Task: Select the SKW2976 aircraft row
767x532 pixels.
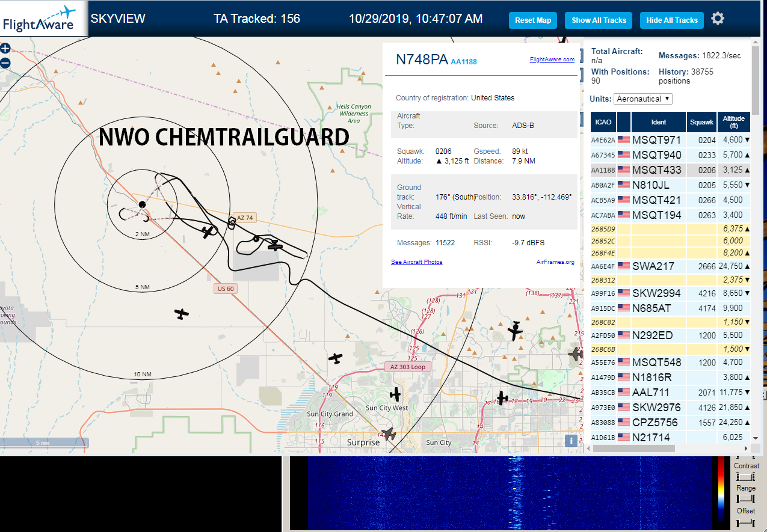Action: point(671,407)
